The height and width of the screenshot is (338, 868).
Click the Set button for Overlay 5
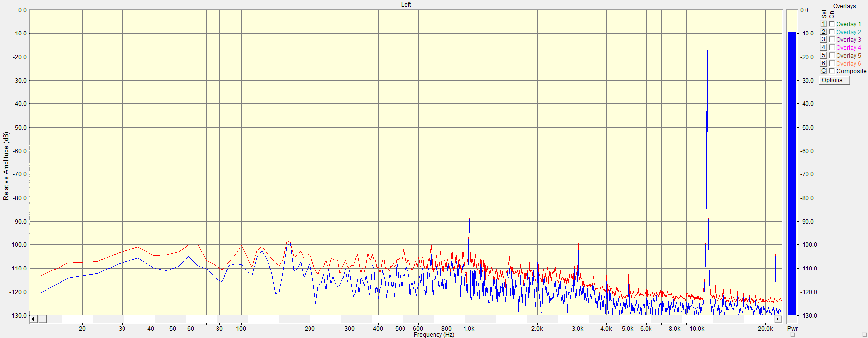pyautogui.click(x=823, y=55)
